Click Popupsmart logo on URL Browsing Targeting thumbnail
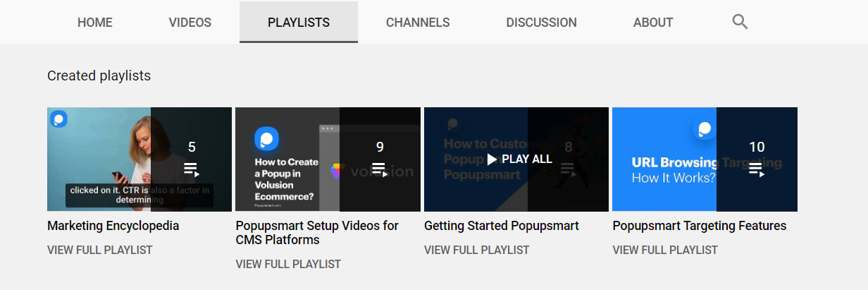Screen dimensions: 868x290 (705, 130)
